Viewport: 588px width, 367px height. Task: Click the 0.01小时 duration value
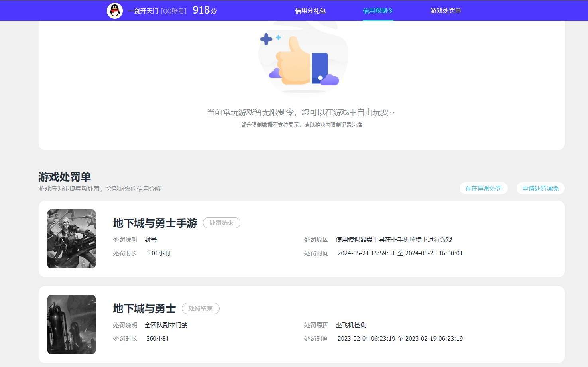(x=158, y=253)
